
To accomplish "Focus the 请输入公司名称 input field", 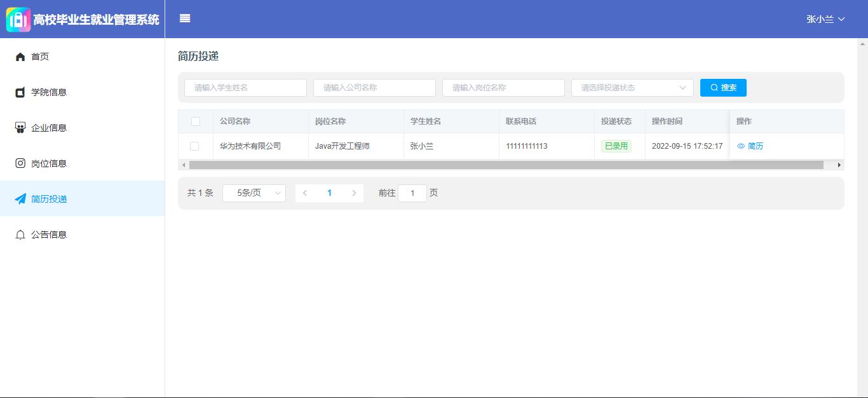I will pos(374,88).
